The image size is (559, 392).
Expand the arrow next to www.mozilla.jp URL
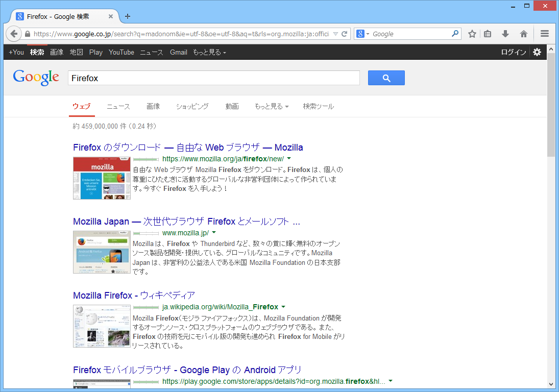click(x=214, y=233)
